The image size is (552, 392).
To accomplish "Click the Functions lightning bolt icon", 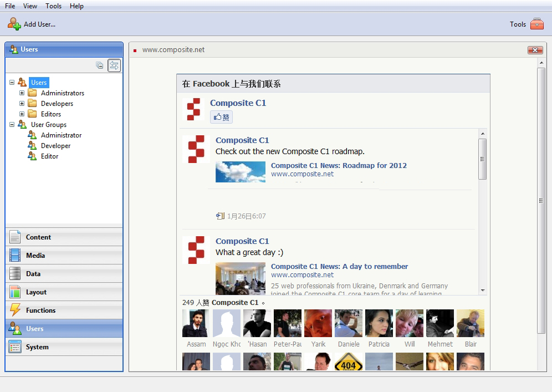I will coord(15,310).
